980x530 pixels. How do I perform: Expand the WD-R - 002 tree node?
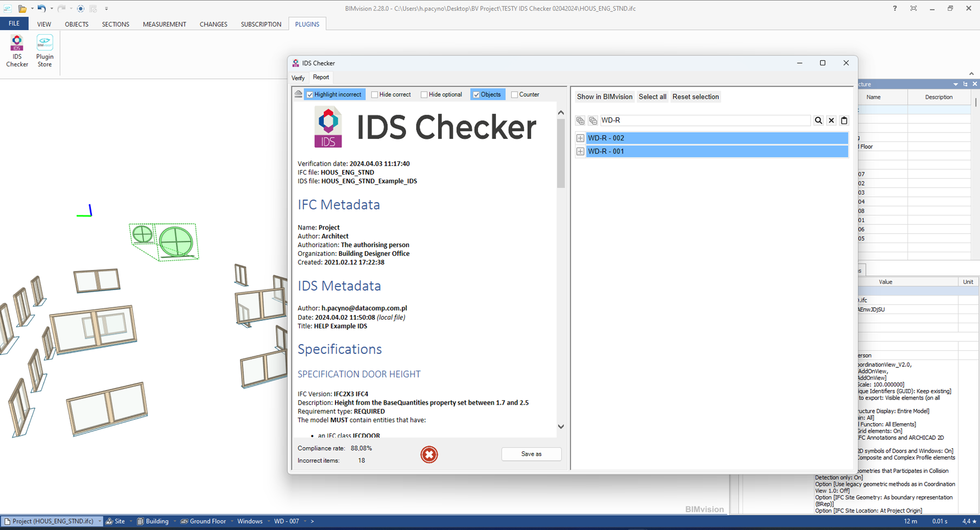[580, 138]
